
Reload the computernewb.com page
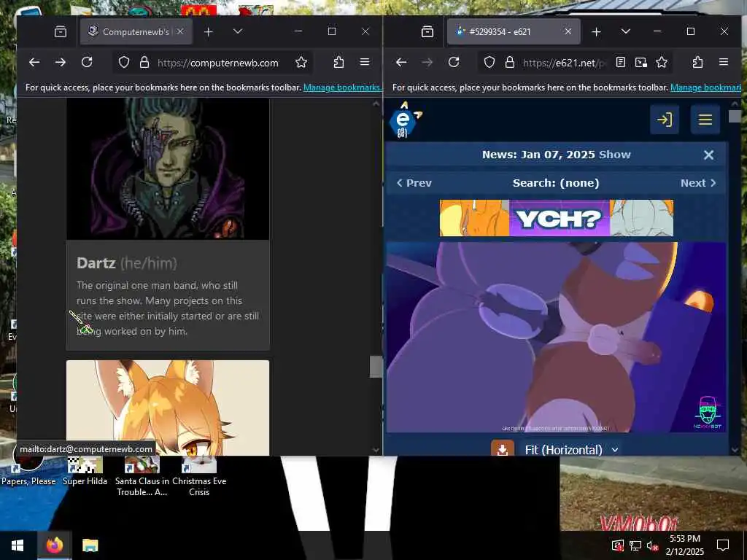(x=87, y=63)
